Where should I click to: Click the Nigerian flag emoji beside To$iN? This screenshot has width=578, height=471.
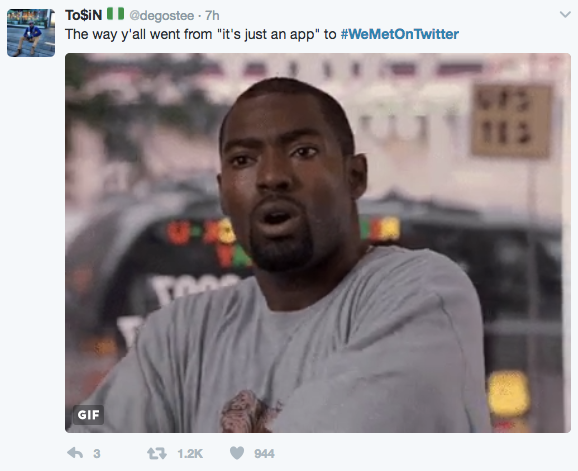(115, 14)
